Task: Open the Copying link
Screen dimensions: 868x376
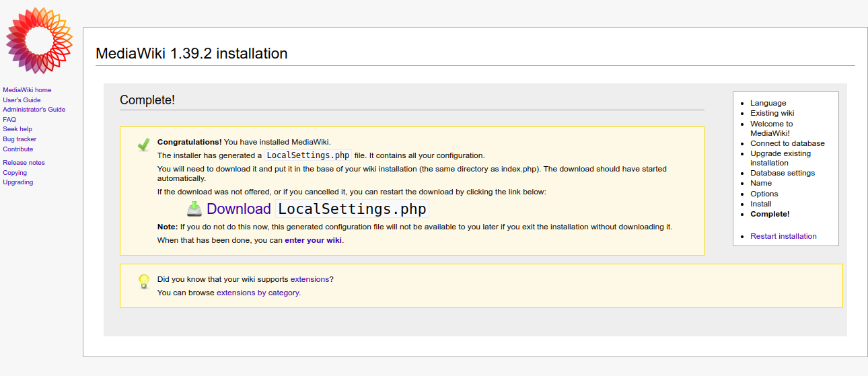Action: pyautogui.click(x=15, y=173)
